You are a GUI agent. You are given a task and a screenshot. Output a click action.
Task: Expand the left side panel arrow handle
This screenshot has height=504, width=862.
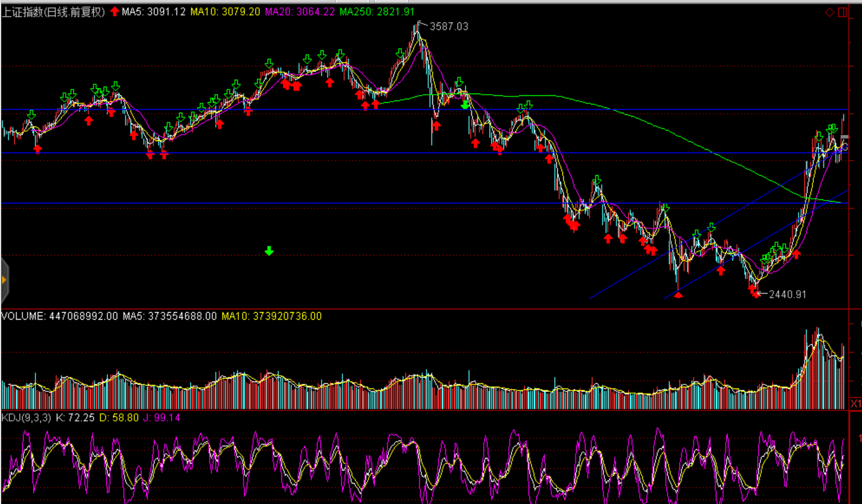coord(4,280)
